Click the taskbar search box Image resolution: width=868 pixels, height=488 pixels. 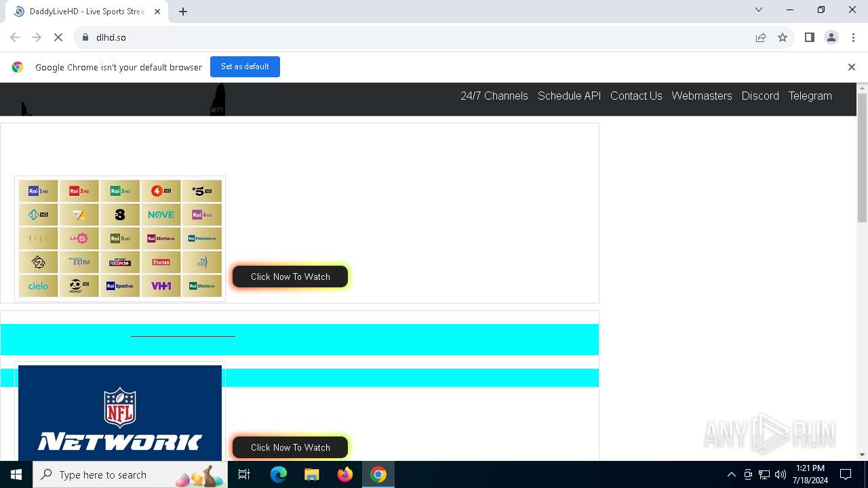click(130, 474)
